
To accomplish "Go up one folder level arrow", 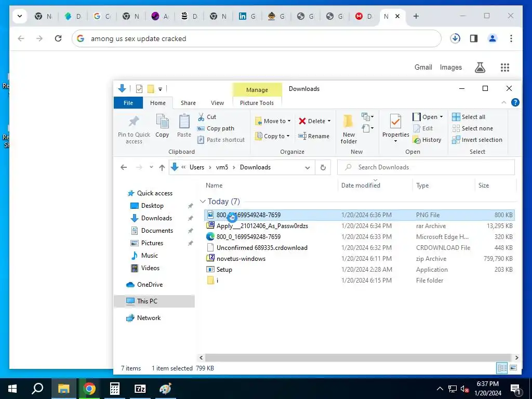I will point(162,168).
